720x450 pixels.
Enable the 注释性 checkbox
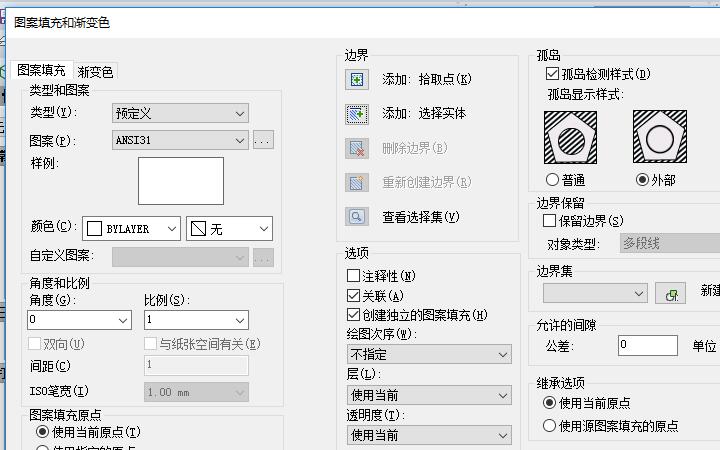(x=354, y=276)
